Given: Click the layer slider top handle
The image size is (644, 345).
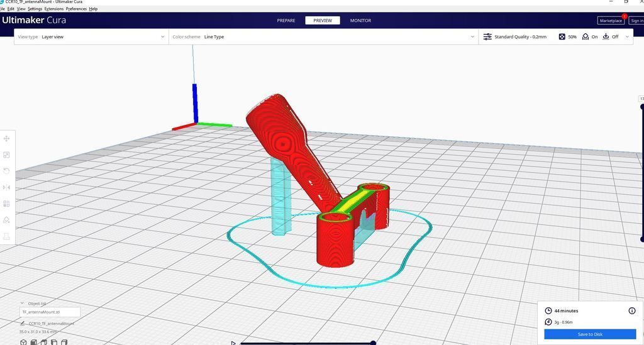Looking at the screenshot, I should coord(642,107).
